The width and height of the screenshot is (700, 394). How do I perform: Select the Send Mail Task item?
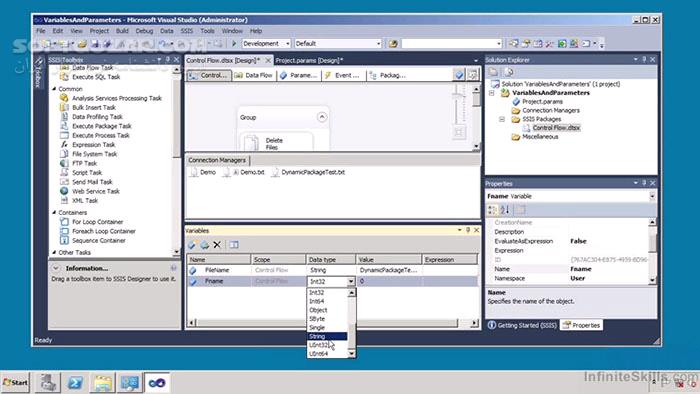87,182
